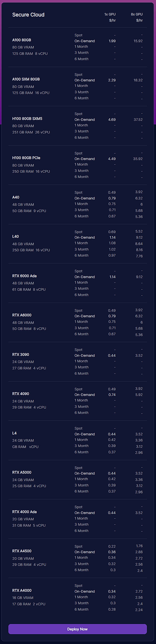This screenshot has height=644, width=156.
Task: Select the H100 80GB PCIe row
Action: [x=27, y=158]
